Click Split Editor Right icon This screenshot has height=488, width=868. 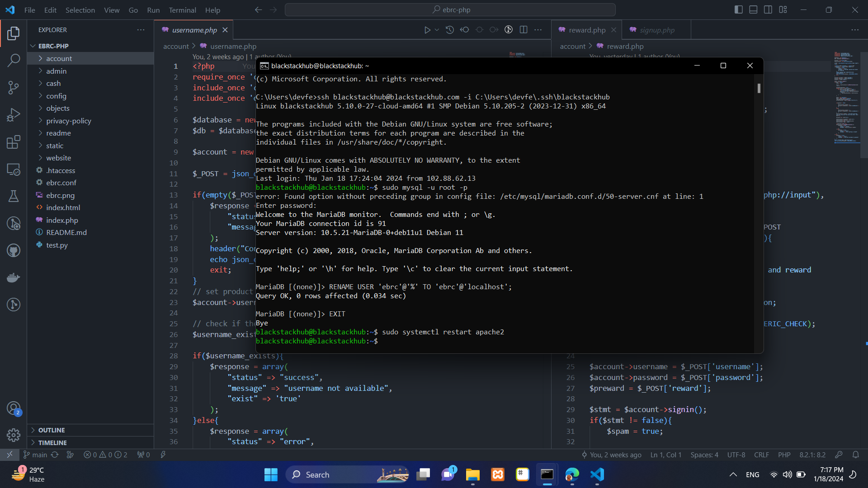(x=524, y=30)
